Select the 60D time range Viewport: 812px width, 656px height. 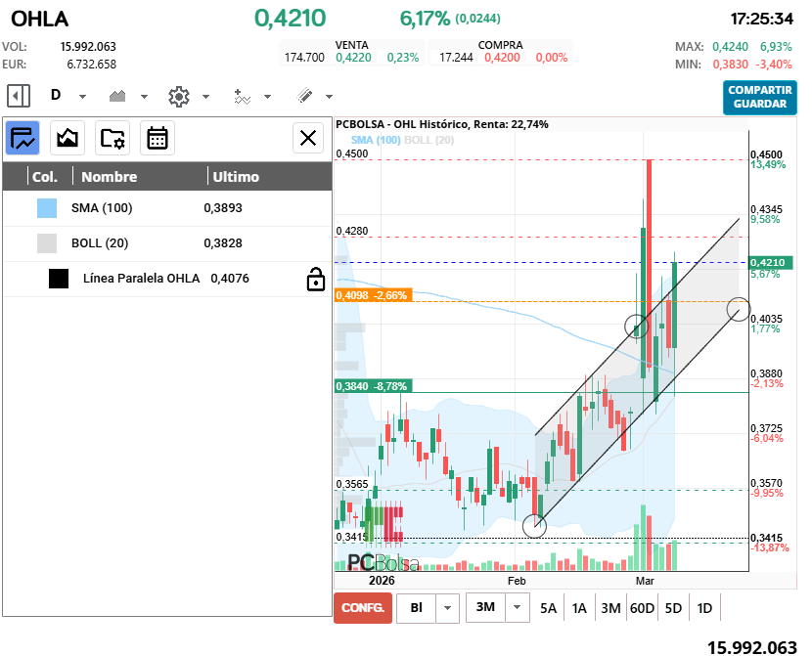(642, 608)
